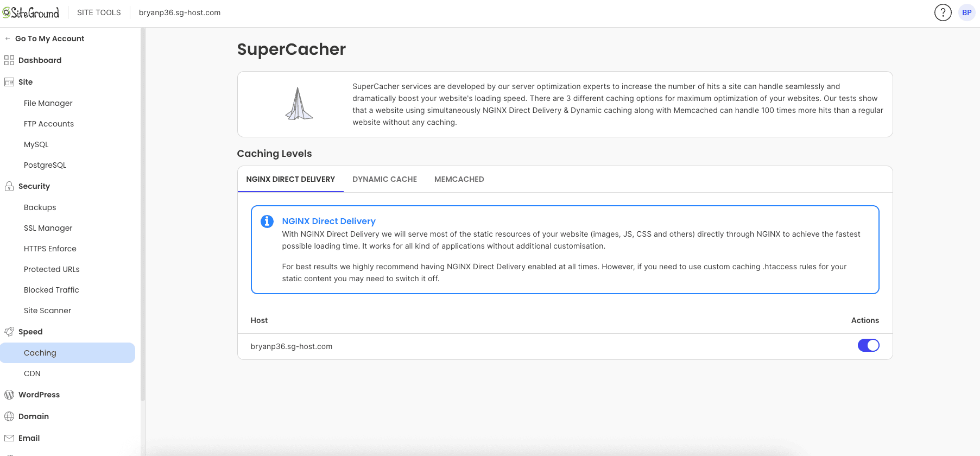The width and height of the screenshot is (980, 456).
Task: Click the Site section icon
Action: (9, 82)
